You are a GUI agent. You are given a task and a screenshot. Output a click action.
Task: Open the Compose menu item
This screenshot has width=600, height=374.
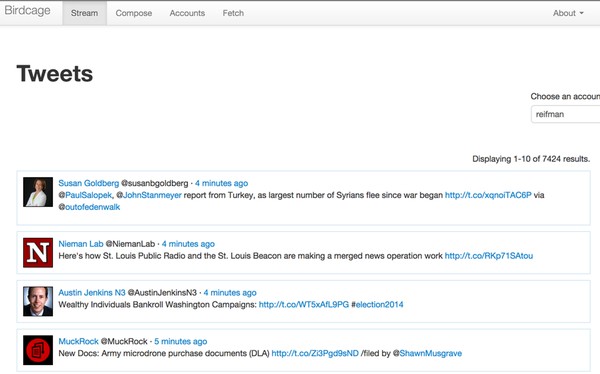pyautogui.click(x=134, y=13)
